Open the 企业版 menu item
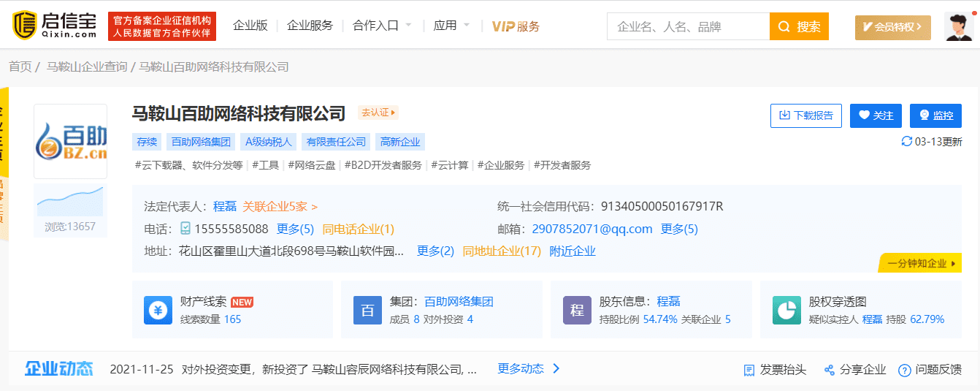The height and width of the screenshot is (391, 980). pyautogui.click(x=250, y=26)
